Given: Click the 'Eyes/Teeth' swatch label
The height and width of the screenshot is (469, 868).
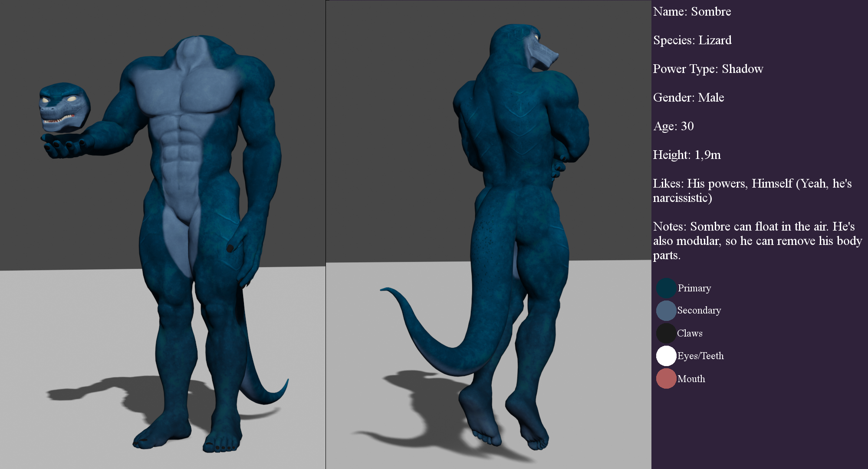Looking at the screenshot, I should click(x=700, y=356).
